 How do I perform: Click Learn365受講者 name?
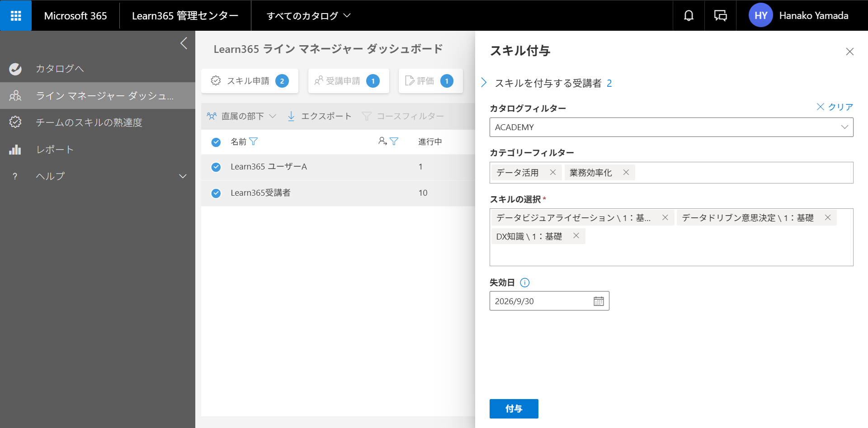tap(260, 193)
